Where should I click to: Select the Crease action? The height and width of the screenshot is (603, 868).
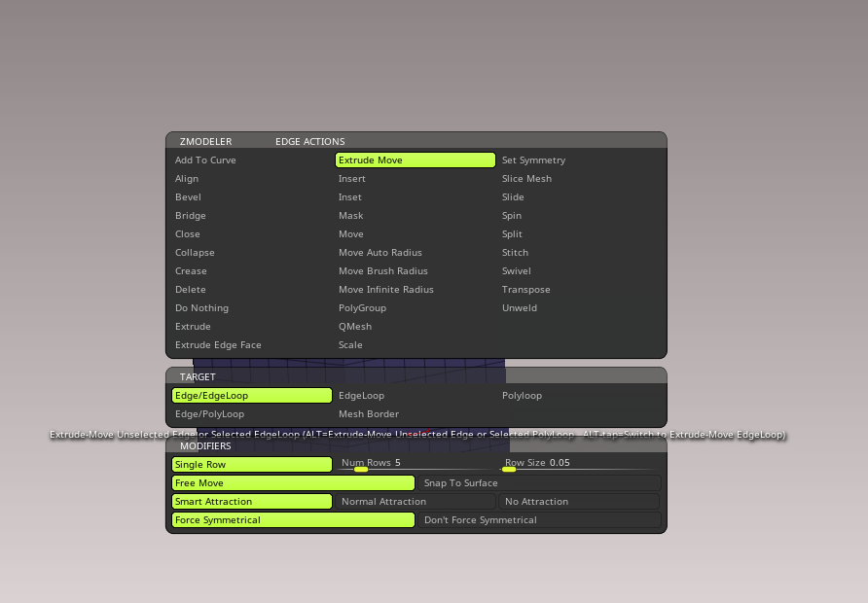coord(191,271)
